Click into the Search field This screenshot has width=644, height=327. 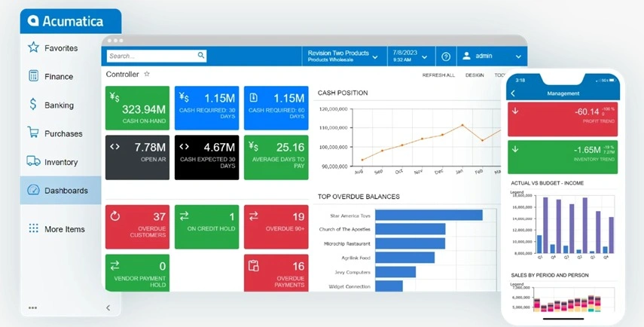pos(157,56)
